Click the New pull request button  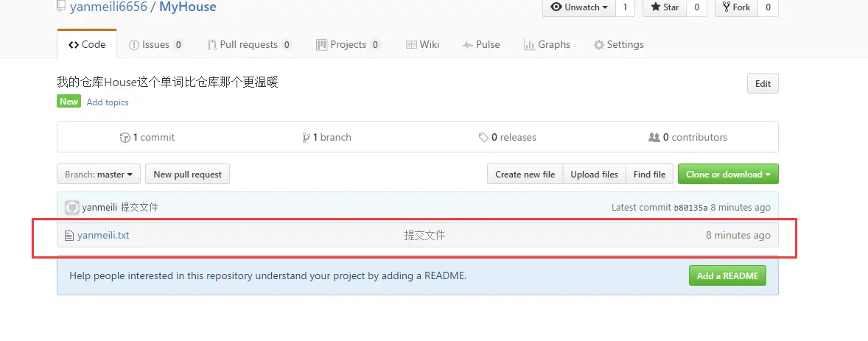click(187, 174)
